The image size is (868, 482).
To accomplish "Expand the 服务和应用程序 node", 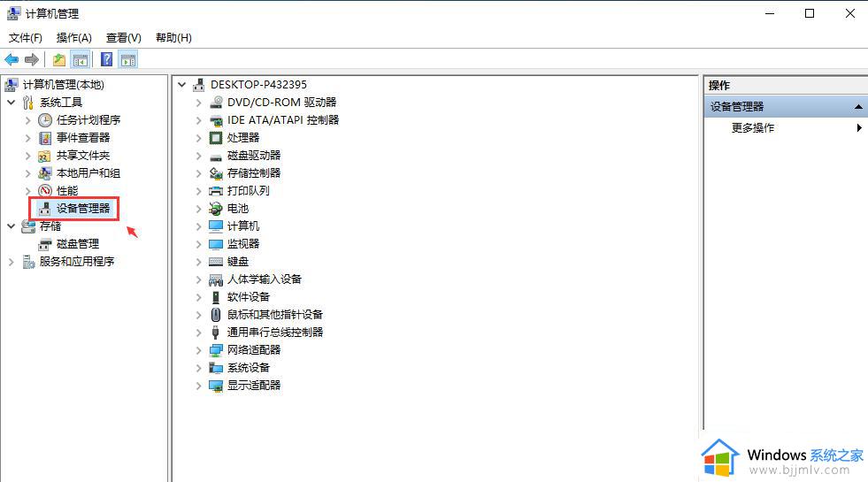I will pos(12,262).
